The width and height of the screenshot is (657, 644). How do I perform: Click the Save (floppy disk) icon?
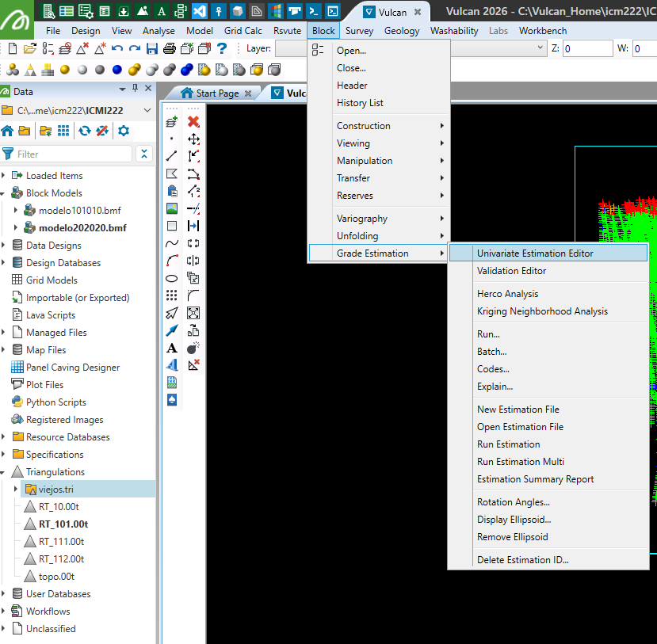(151, 48)
